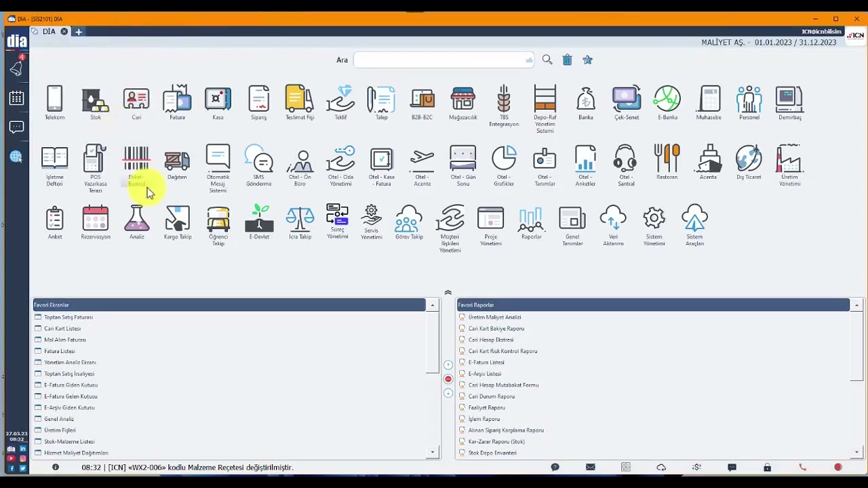
Task: Open the İşletme Defteri module
Action: click(x=54, y=166)
